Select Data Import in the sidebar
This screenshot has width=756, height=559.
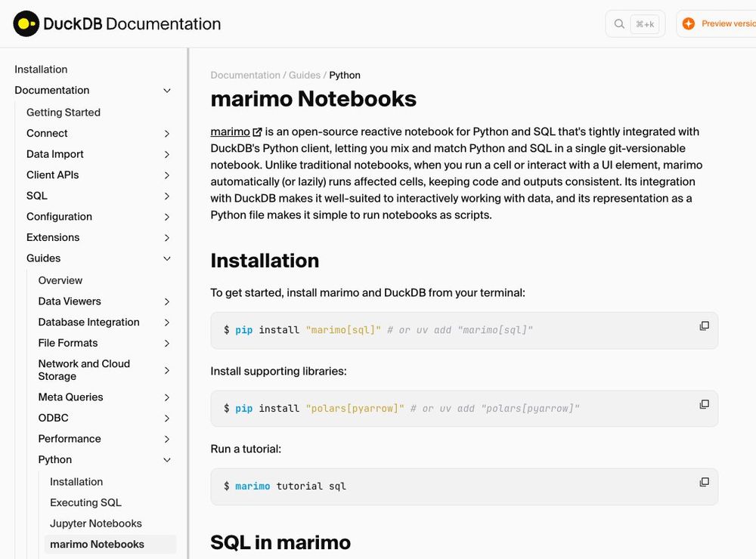(x=55, y=154)
